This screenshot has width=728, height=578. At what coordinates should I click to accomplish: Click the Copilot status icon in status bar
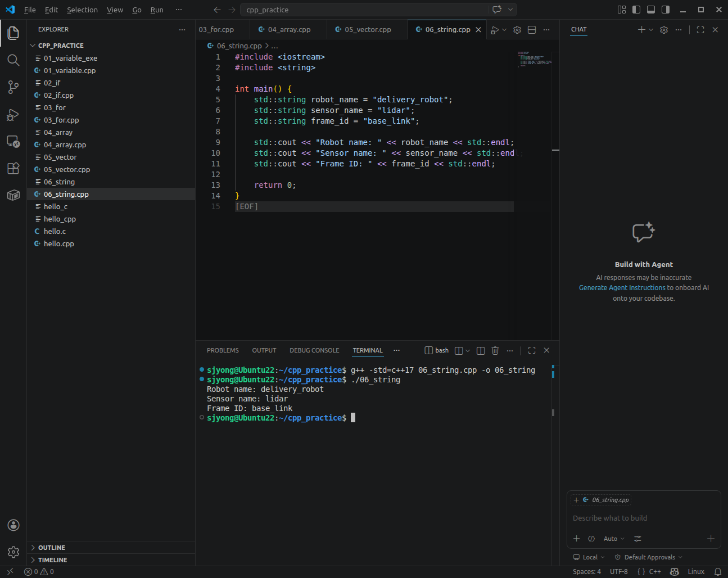675,572
